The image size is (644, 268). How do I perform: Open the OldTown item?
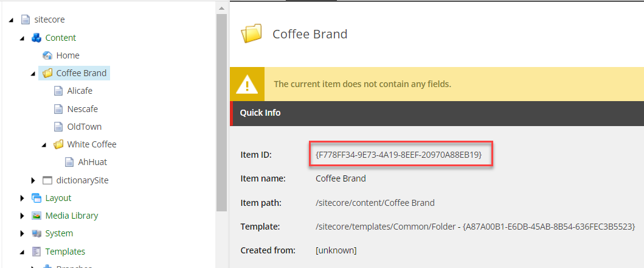pos(85,126)
